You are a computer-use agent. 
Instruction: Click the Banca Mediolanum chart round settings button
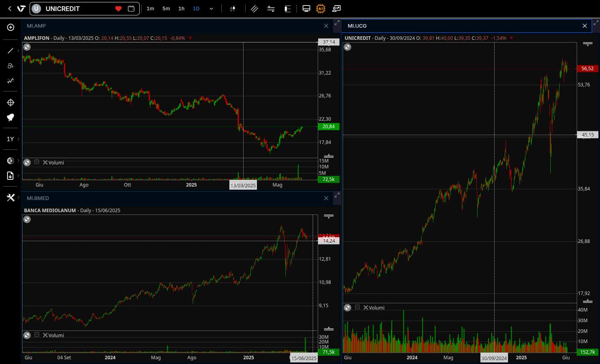(x=27, y=219)
